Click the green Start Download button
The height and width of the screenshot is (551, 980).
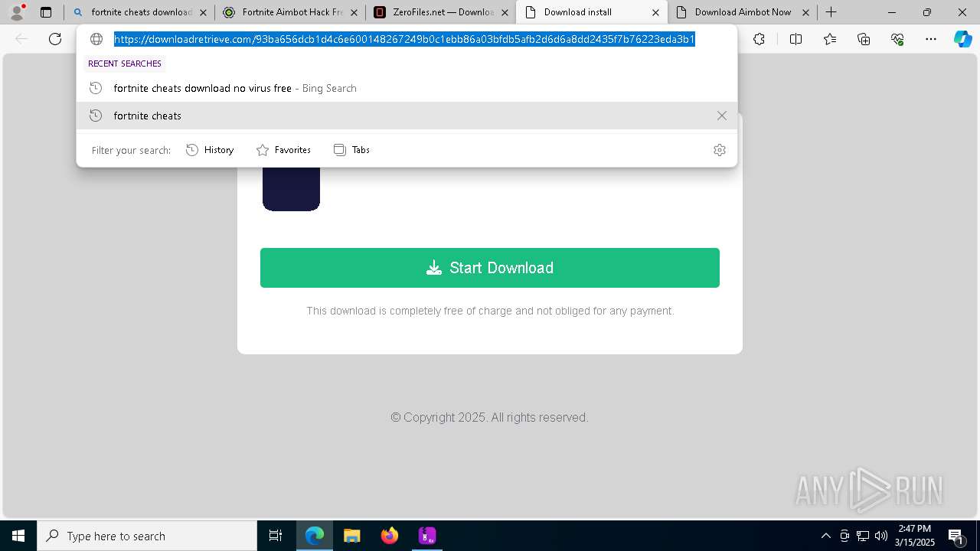[490, 268]
